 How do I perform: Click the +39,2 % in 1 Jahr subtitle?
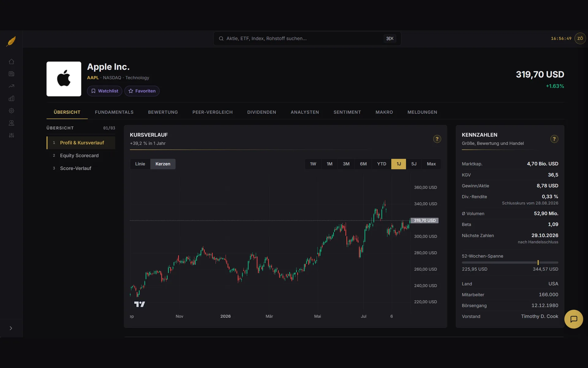click(148, 144)
